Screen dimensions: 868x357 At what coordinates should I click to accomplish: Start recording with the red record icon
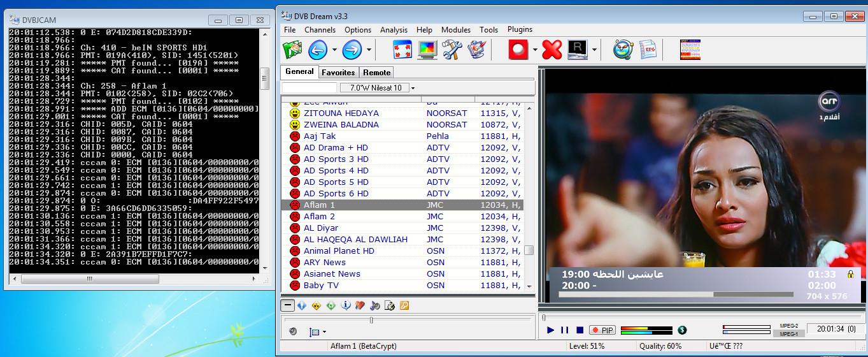click(x=518, y=50)
